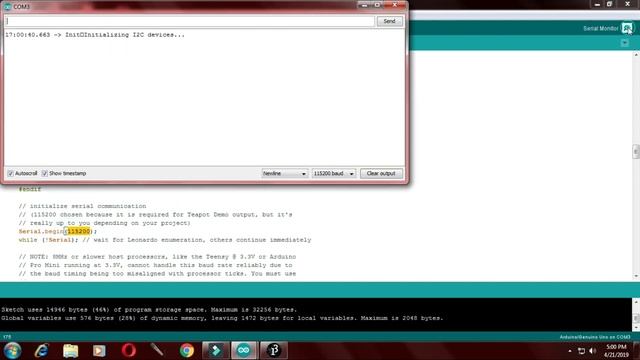Click the taskbar clock showing 5:00 PM
Screen dimensions: 640x360
(x=616, y=351)
